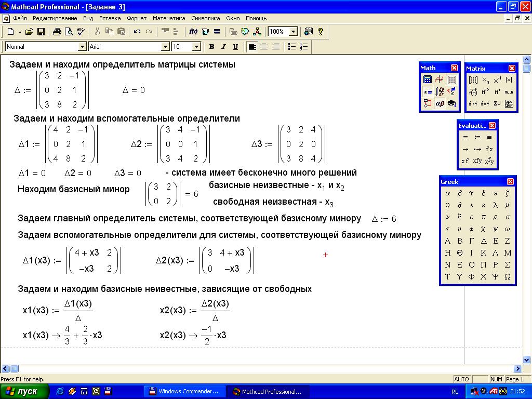Insert vector sum Συ operator
The width and height of the screenshot is (532, 399).
[497, 103]
